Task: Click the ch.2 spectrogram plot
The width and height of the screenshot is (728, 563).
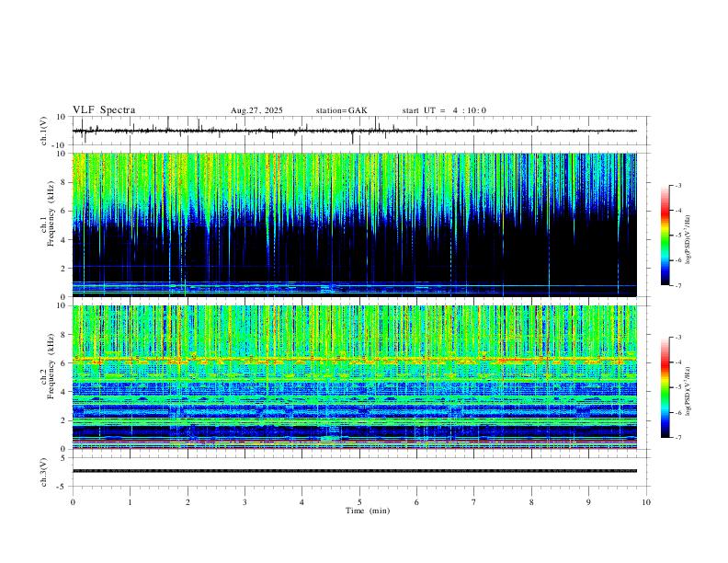Action: [355, 377]
